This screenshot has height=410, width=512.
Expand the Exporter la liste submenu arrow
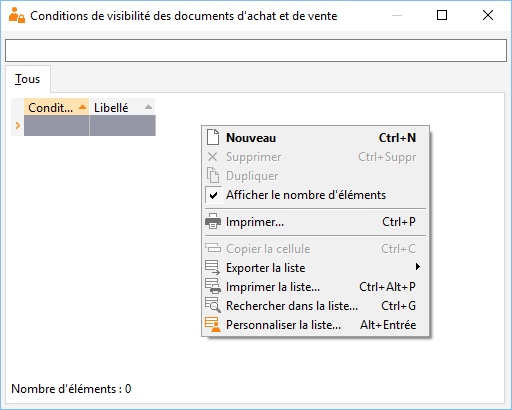[x=417, y=267]
